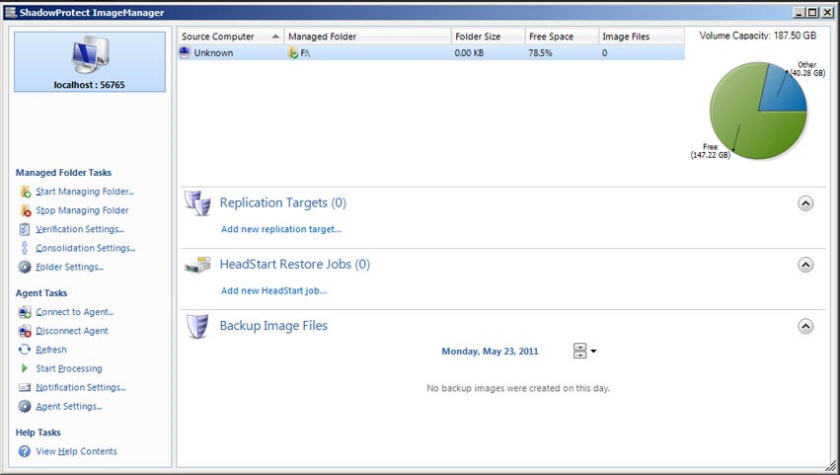Click the green Start Processing play icon
The height and width of the screenshot is (475, 840).
point(24,368)
